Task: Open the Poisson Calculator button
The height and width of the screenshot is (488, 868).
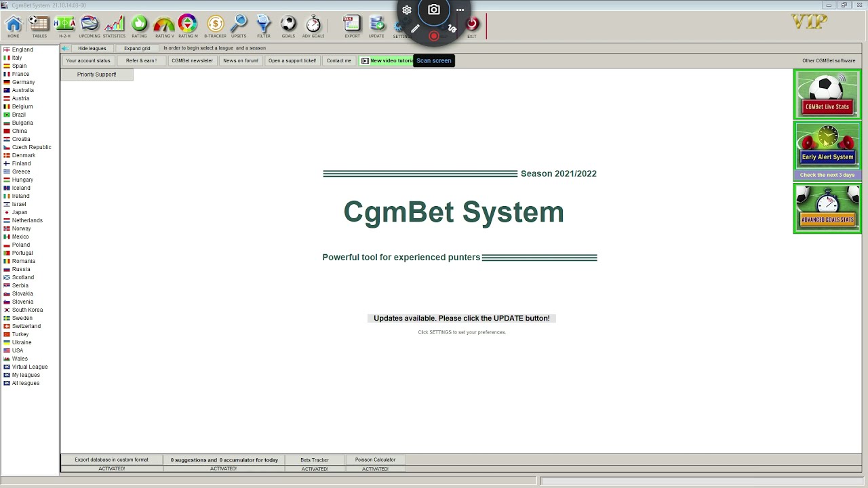Action: tap(375, 460)
